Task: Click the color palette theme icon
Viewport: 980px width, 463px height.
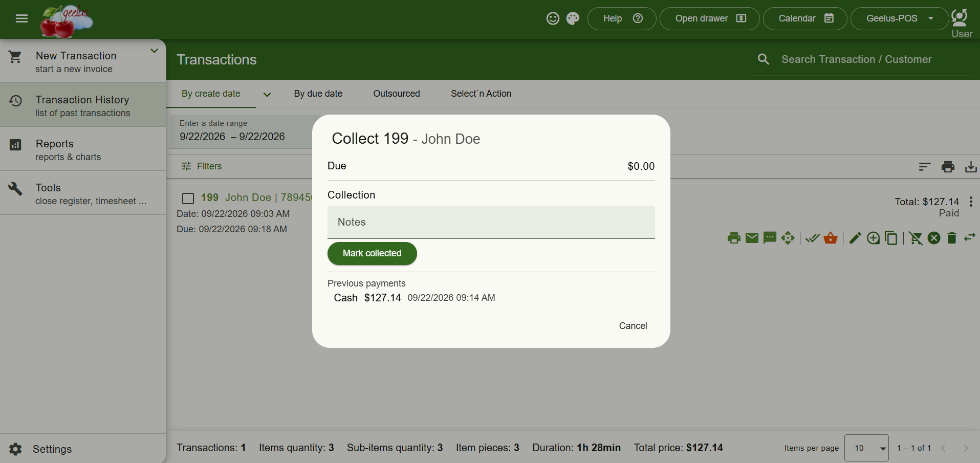Action: [573, 18]
